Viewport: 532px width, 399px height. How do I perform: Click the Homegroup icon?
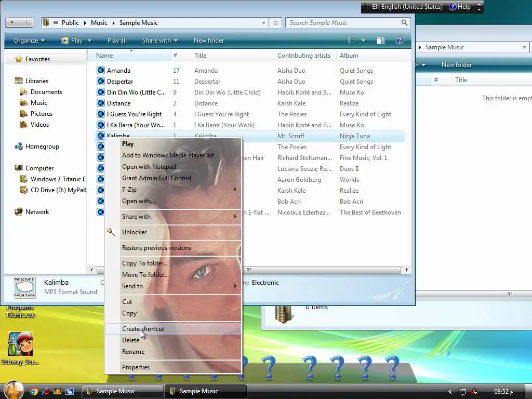point(19,146)
